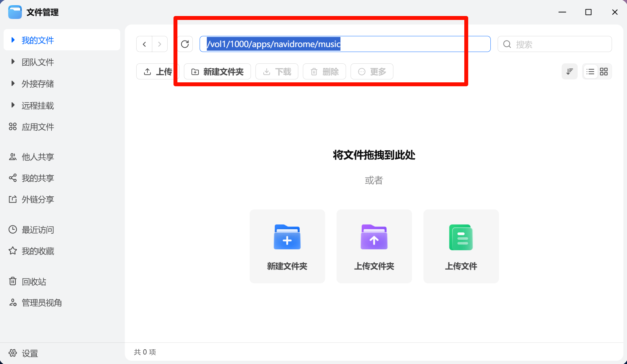Screen dimensions: 627x364
Task: Click the purple upload folder tile
Action: (x=374, y=246)
